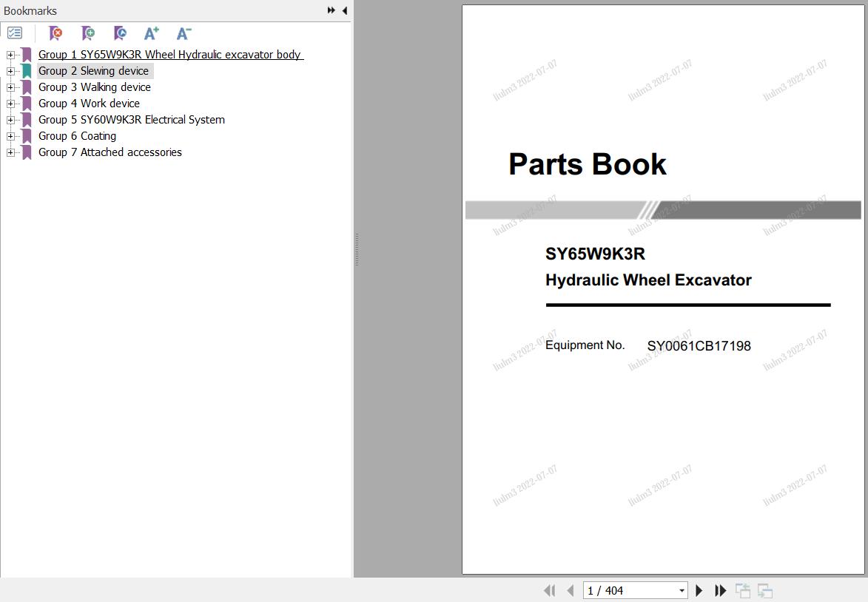Click the panel splitter drag handle
This screenshot has width=868, height=602.
pyautogui.click(x=356, y=249)
